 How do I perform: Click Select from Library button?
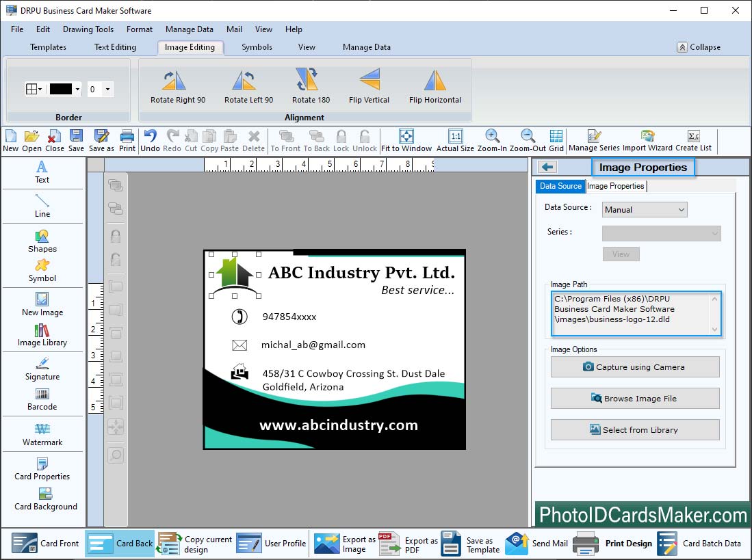click(x=635, y=429)
